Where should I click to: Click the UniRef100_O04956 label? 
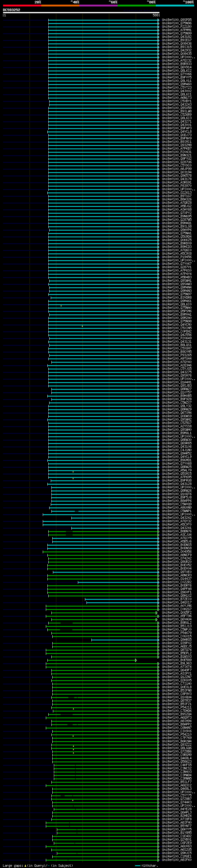[x=177, y=552]
